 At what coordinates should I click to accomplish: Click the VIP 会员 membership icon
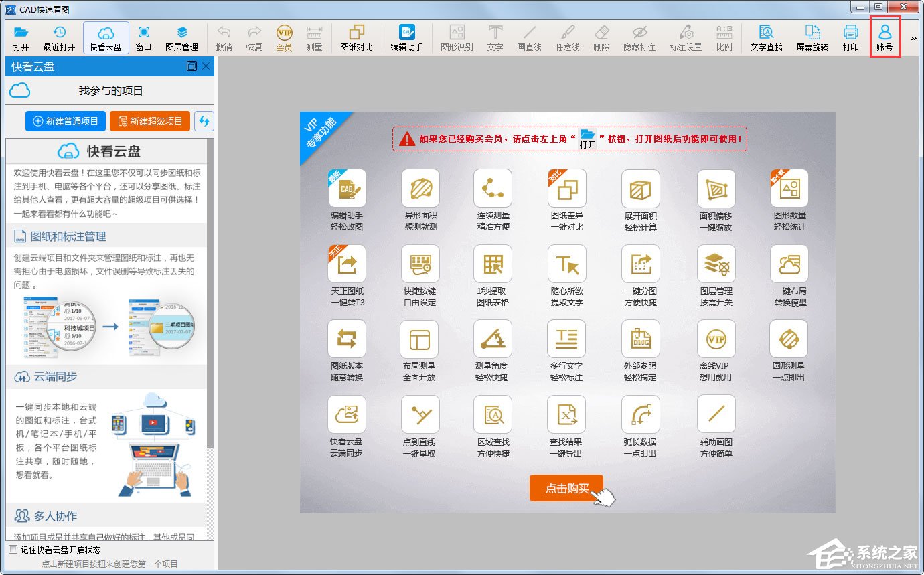282,37
